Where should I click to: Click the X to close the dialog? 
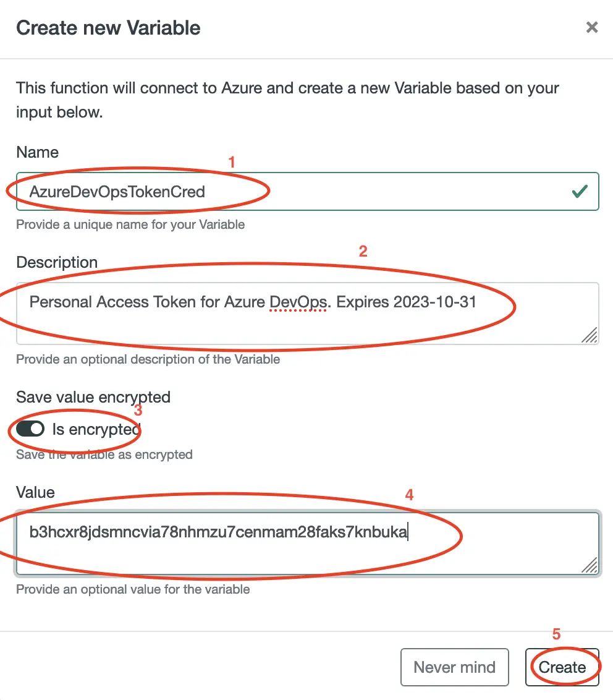[592, 27]
